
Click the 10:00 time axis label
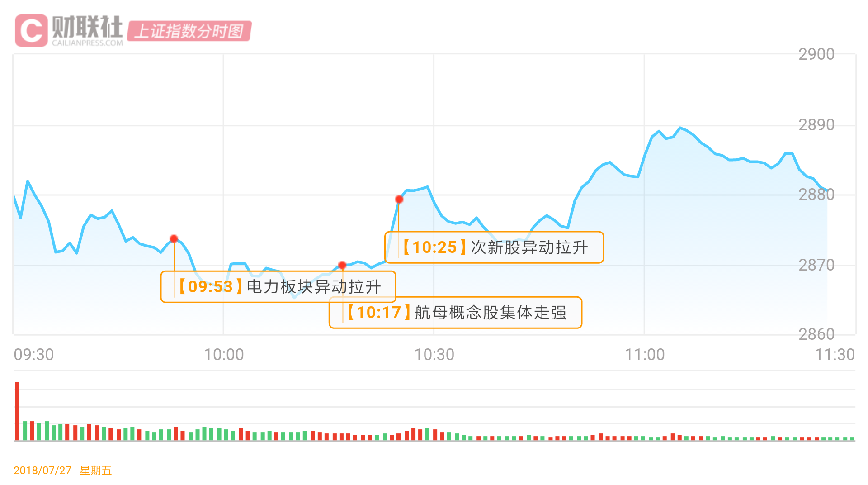224,355
